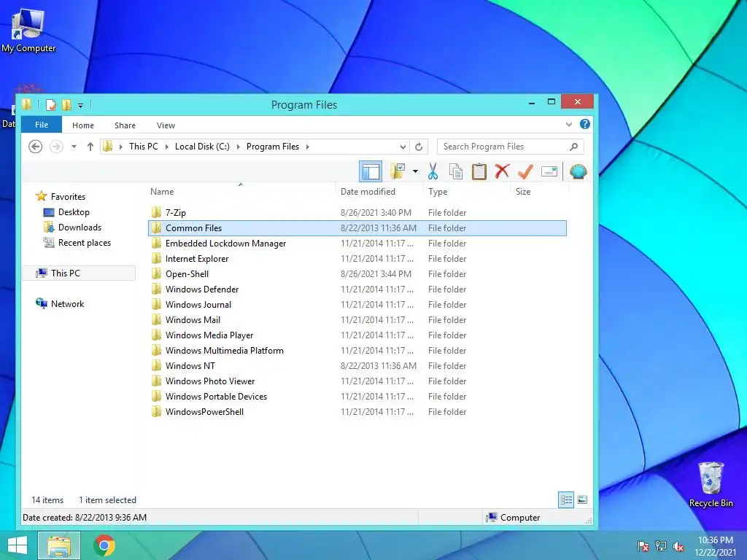The width and height of the screenshot is (747, 560).
Task: Open the File tab
Action: 42,125
